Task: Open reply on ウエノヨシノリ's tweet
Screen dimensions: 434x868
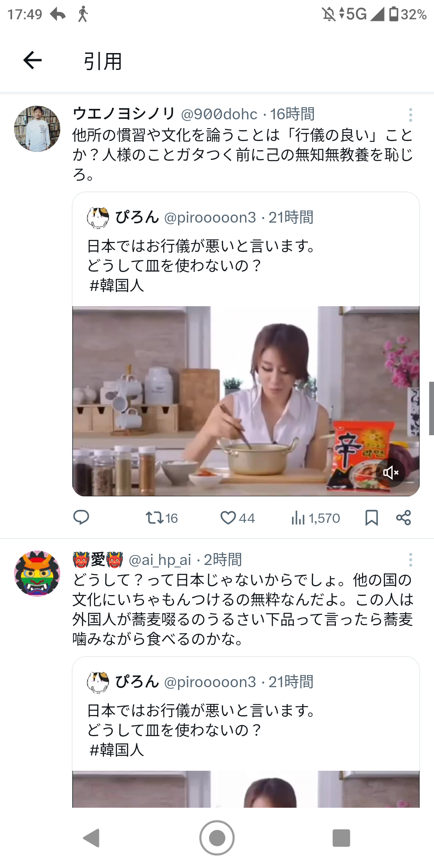Action: 81,518
